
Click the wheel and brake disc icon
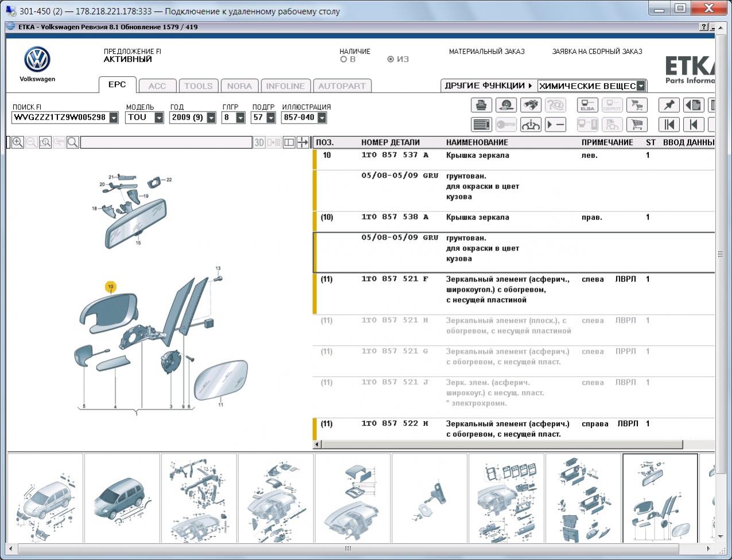[506, 105]
